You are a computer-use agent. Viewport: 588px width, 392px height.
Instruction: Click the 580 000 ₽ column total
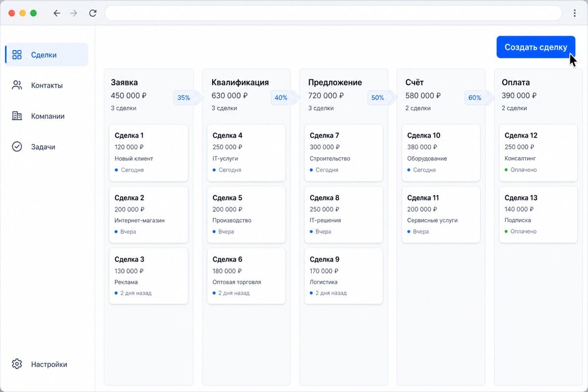point(423,96)
